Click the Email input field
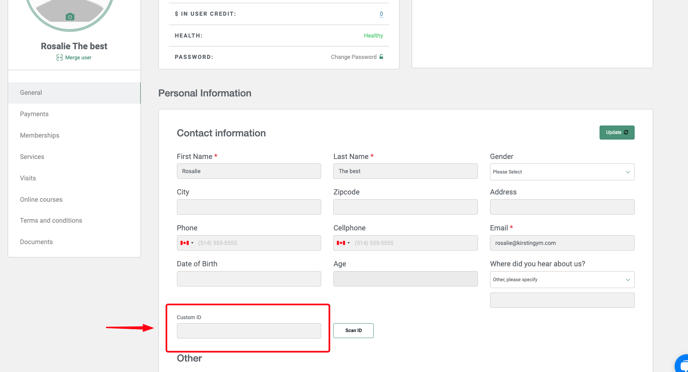The image size is (688, 372). [562, 243]
